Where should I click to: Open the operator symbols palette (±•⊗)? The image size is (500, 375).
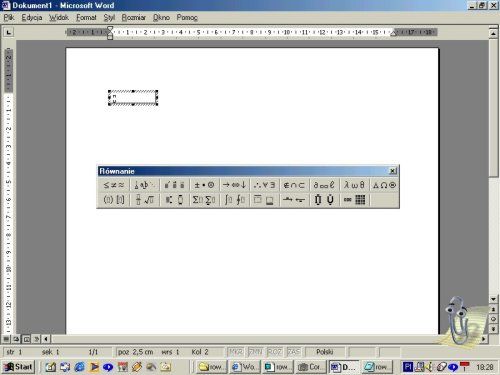204,185
